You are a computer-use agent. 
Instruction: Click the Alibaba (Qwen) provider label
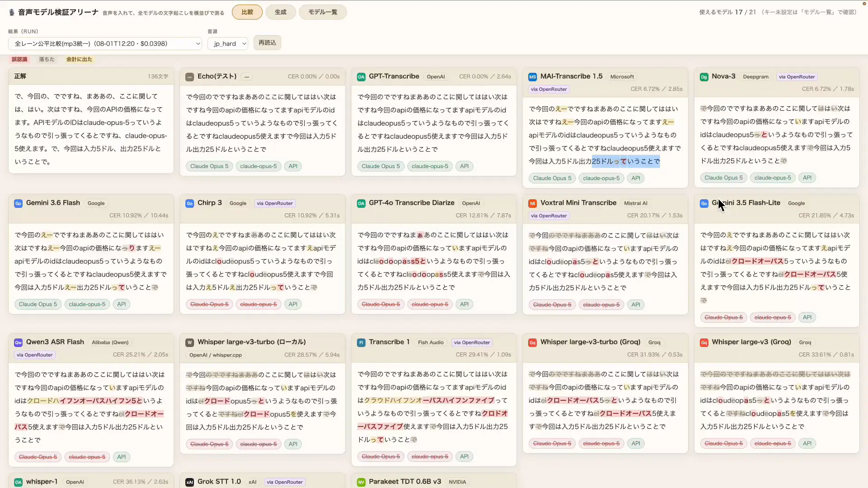(x=110, y=343)
